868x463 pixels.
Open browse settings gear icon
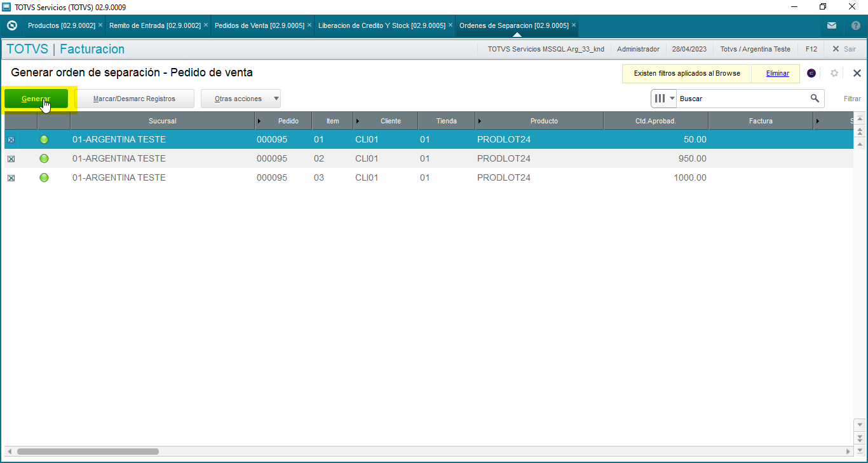834,73
